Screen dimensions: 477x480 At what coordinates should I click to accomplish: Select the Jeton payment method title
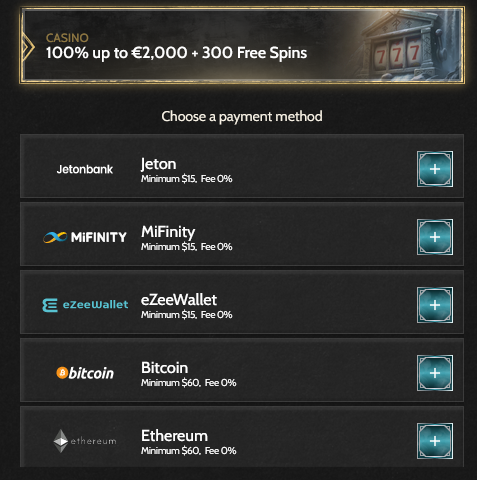tap(158, 164)
